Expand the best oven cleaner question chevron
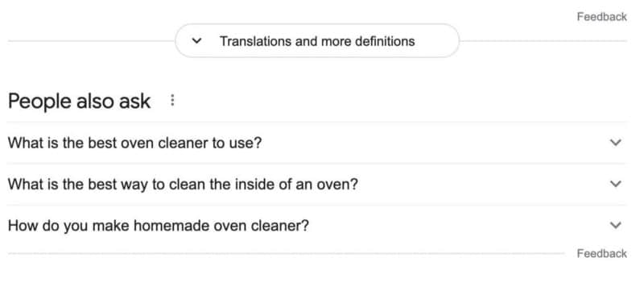 615,143
